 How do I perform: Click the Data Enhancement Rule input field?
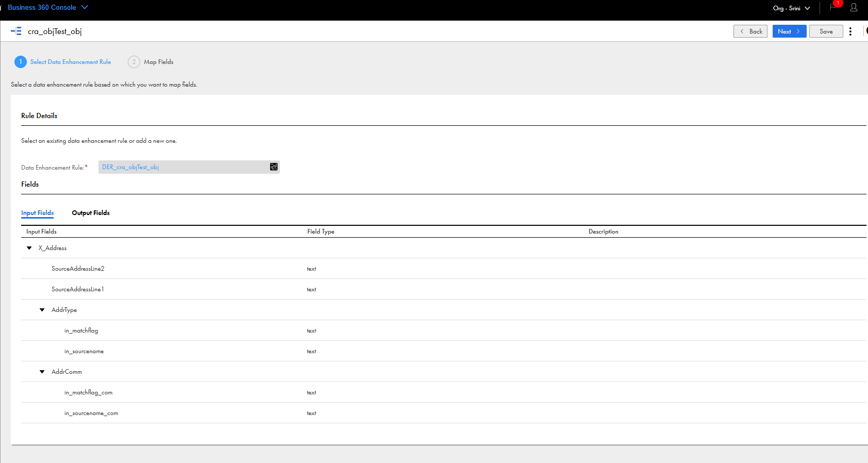189,167
